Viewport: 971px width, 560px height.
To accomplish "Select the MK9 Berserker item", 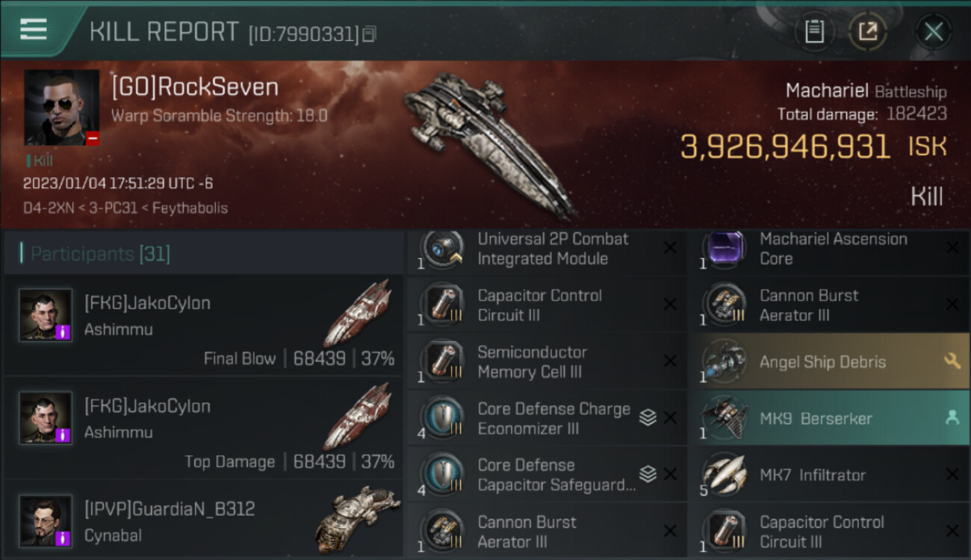I will 829,418.
